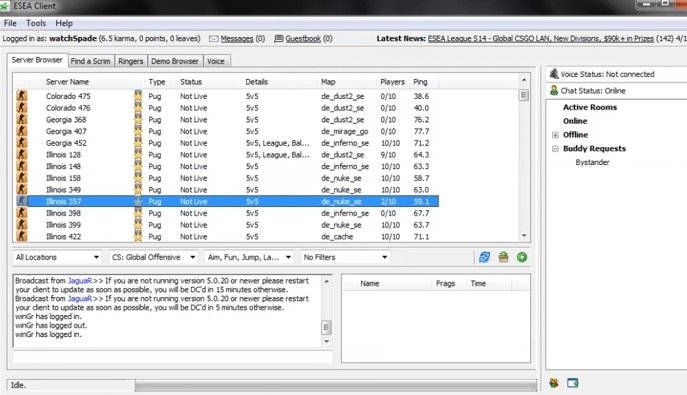Open the No Filters dropdown
Screen dimensions: 687x395
click(345, 257)
